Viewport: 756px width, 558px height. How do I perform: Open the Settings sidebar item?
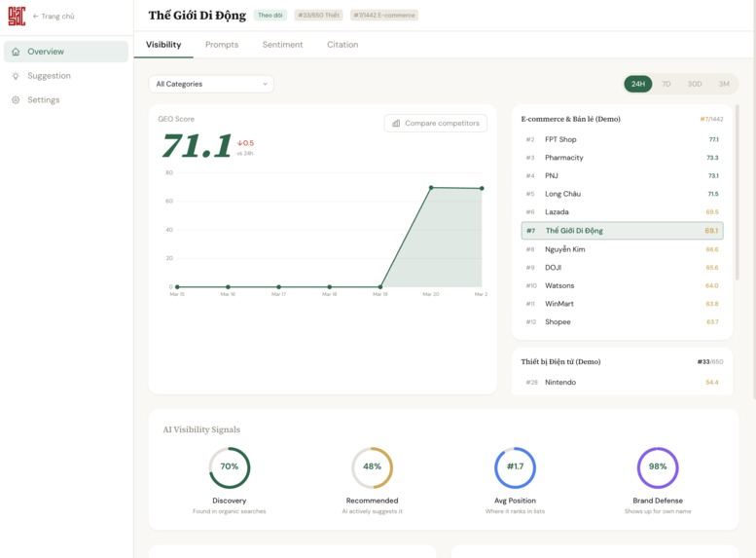click(x=66, y=100)
